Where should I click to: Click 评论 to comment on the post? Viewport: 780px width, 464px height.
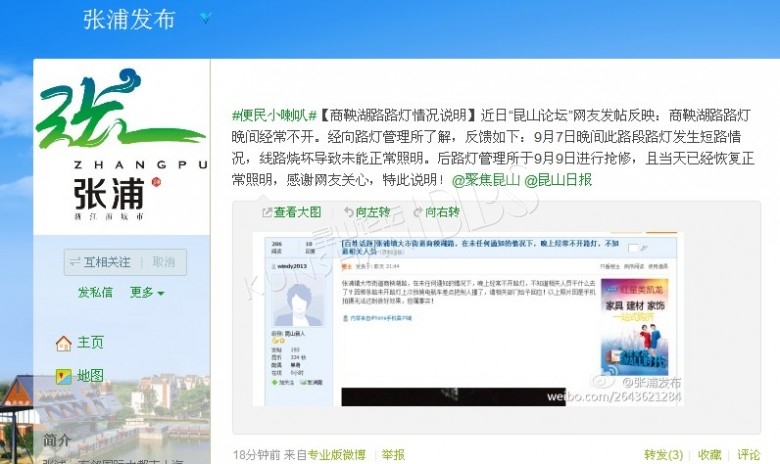click(749, 455)
